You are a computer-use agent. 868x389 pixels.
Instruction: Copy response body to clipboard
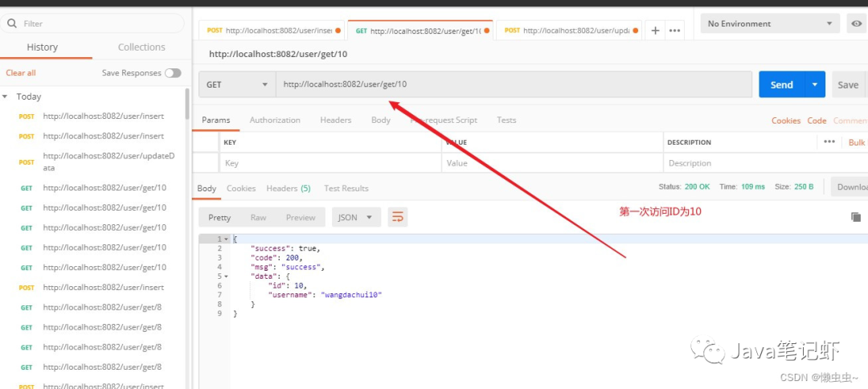(x=856, y=217)
